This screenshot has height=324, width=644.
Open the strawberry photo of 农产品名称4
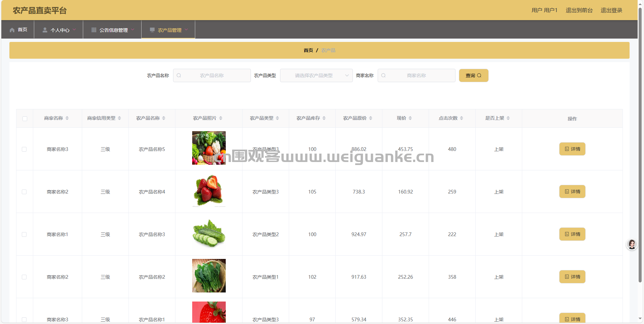(x=209, y=191)
